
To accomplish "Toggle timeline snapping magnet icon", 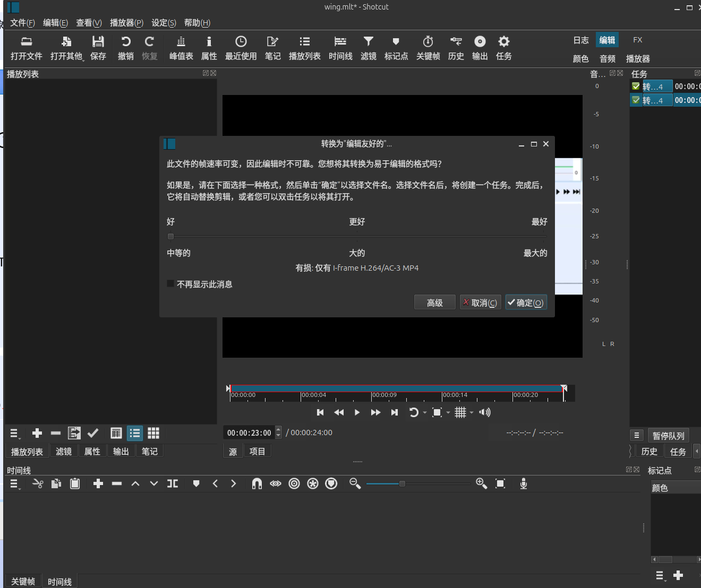I will coord(257,483).
